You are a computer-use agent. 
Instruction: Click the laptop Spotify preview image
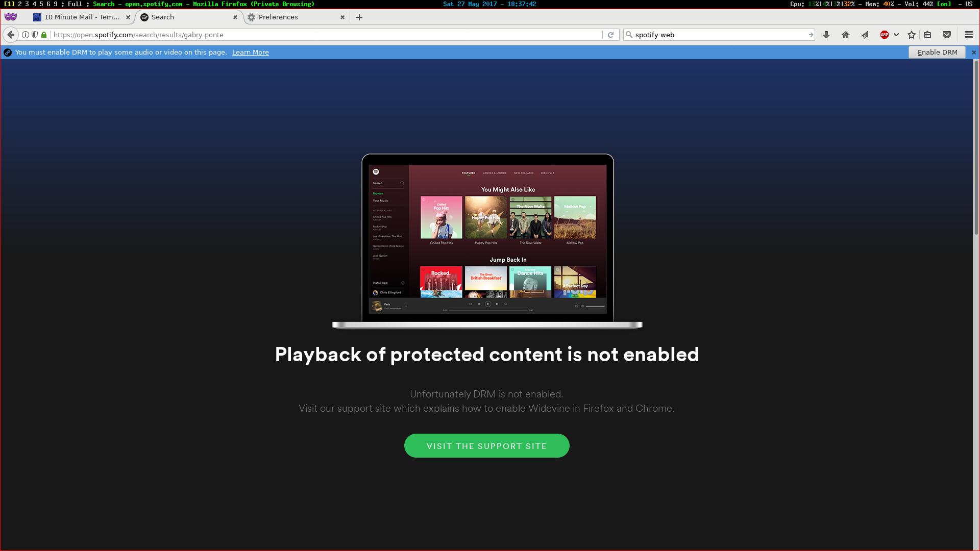[487, 241]
